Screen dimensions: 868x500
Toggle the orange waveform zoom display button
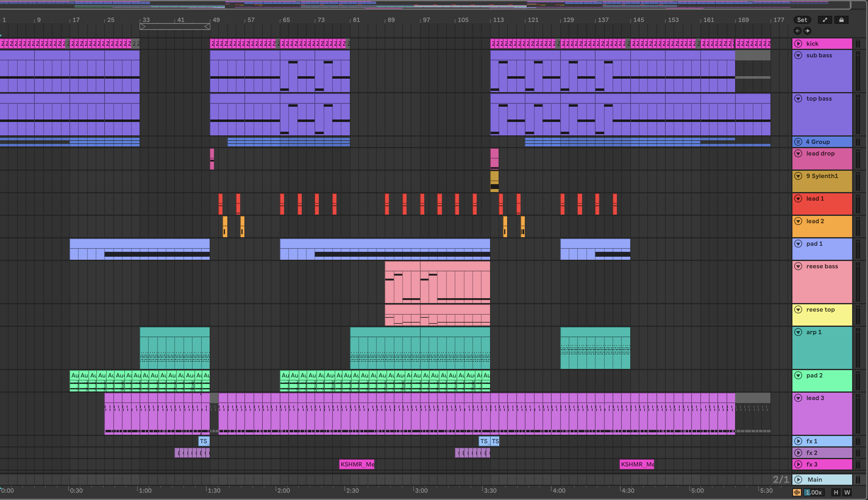pyautogui.click(x=797, y=492)
